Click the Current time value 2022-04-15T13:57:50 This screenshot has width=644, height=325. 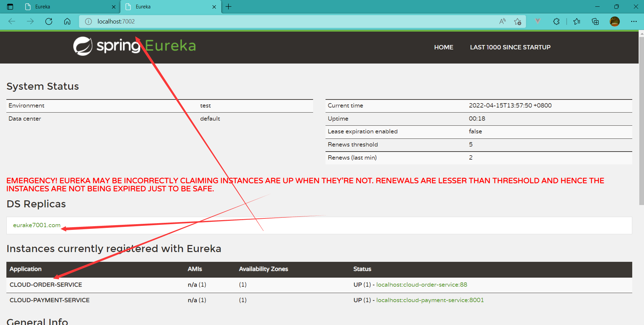point(510,106)
